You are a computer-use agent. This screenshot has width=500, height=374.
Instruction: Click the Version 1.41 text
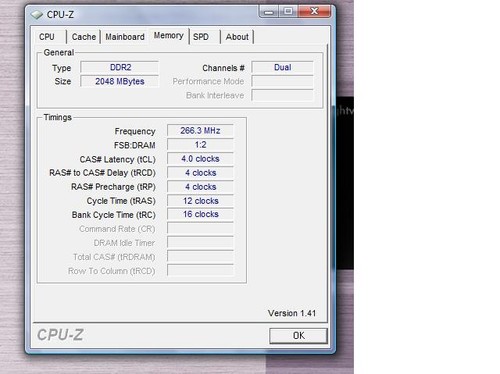coord(292,313)
